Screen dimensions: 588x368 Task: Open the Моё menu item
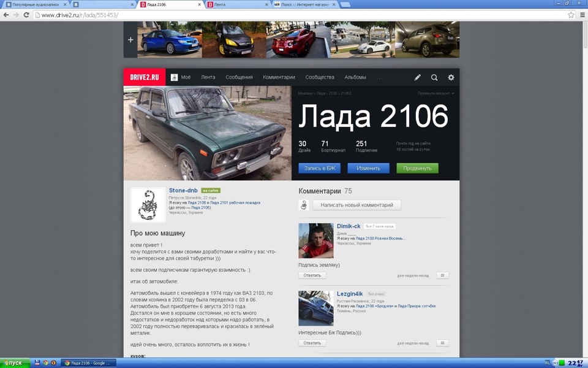click(x=186, y=77)
